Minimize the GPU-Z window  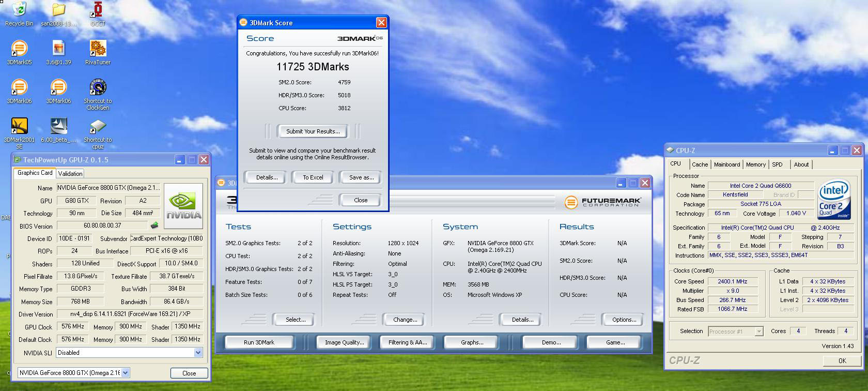[x=179, y=160]
